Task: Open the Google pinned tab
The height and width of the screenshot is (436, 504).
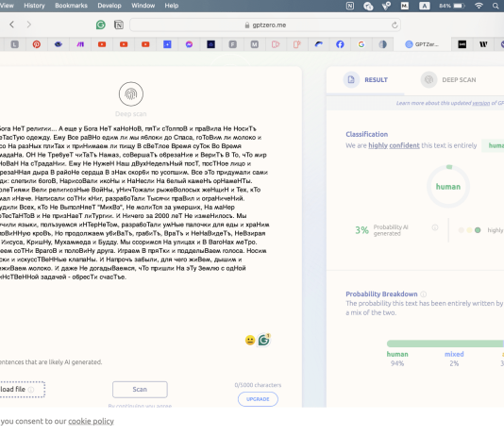Action: click(361, 44)
